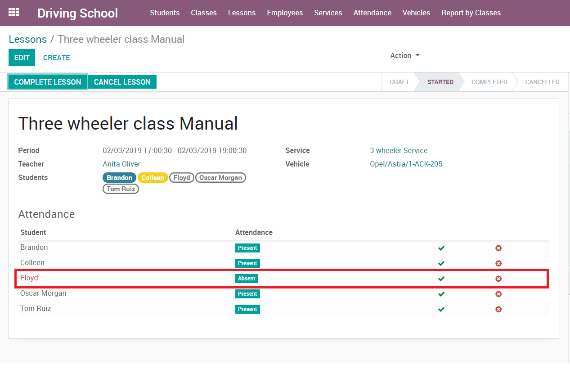Expand the Action dropdown
This screenshot has width=570, height=392.
tap(404, 55)
